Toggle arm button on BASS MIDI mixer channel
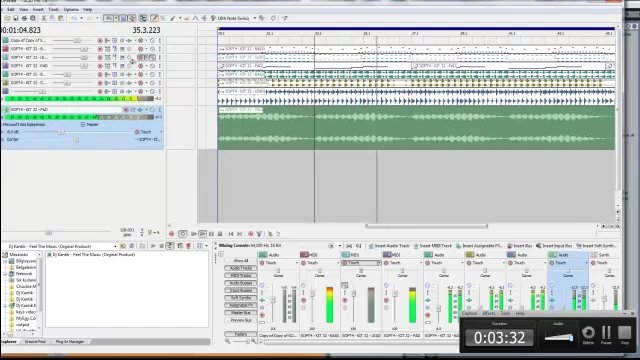This screenshot has width=640, height=360. coord(303,300)
